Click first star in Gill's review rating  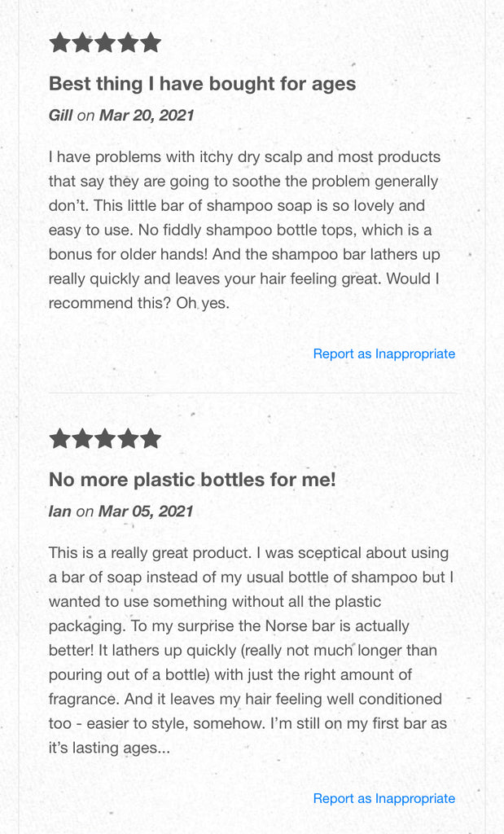coord(60,42)
